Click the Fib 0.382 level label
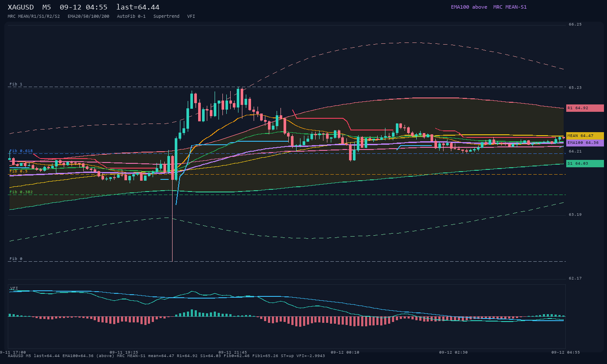This screenshot has width=607, height=364. tap(21, 192)
